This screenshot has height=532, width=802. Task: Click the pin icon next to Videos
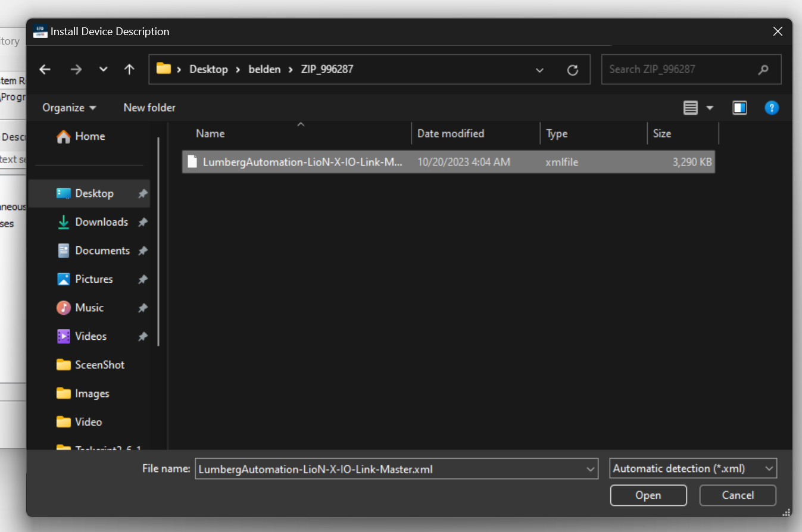click(x=142, y=336)
